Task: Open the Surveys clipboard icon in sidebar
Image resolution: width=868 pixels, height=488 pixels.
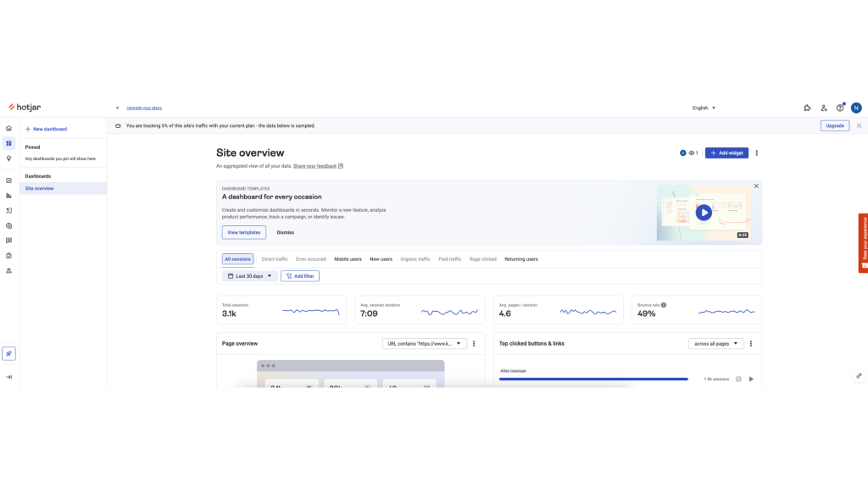Action: pos(8,256)
